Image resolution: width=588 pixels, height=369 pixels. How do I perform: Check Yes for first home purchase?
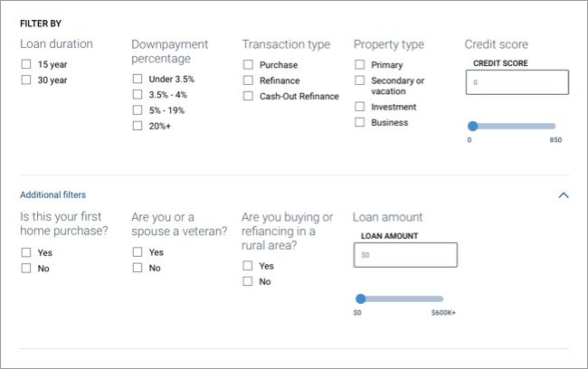pyautogui.click(x=26, y=253)
